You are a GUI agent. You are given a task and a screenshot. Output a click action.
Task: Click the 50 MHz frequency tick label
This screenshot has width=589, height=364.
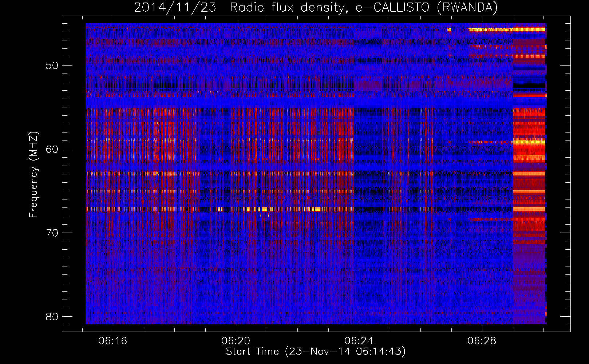tap(52, 66)
